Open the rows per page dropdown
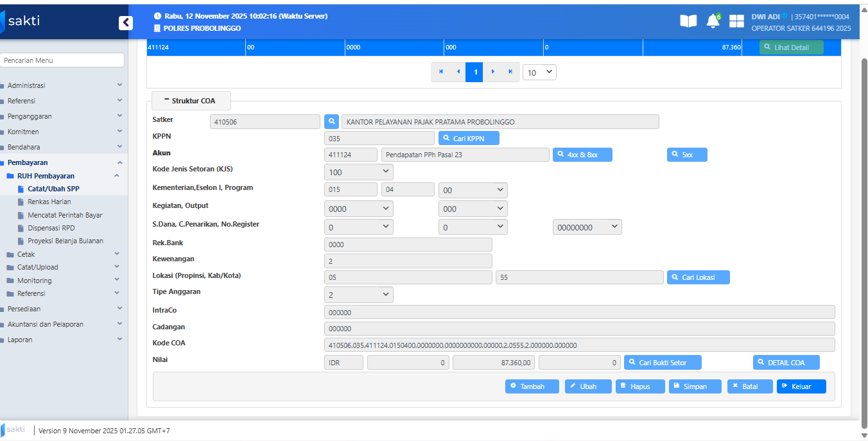The height and width of the screenshot is (441, 868). coord(539,73)
